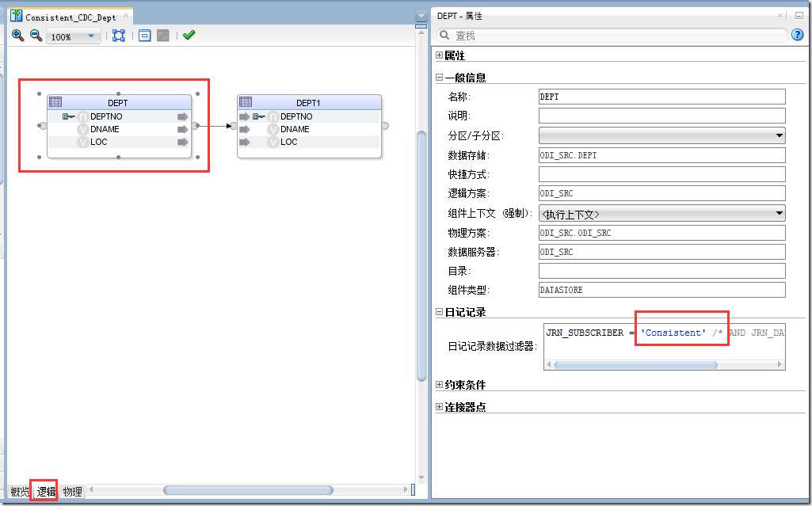The image size is (812, 506).
Task: Click the magnifier search icon in properties
Action: pyautogui.click(x=444, y=35)
